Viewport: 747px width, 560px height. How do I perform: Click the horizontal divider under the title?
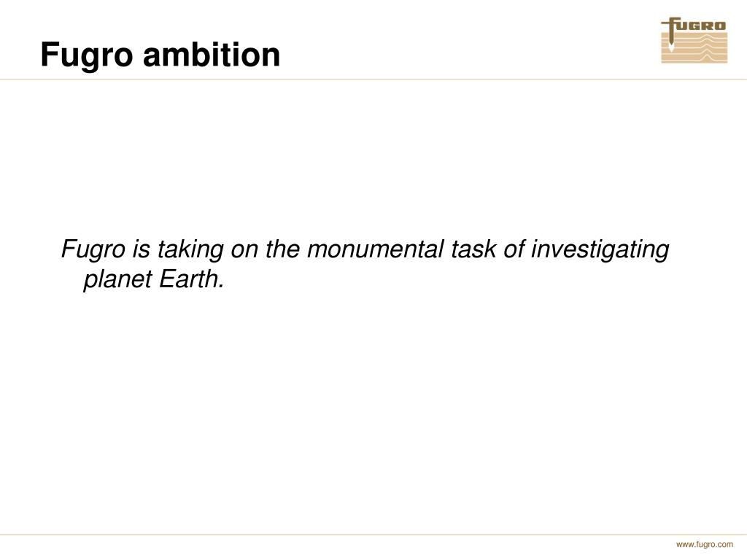tap(373, 79)
